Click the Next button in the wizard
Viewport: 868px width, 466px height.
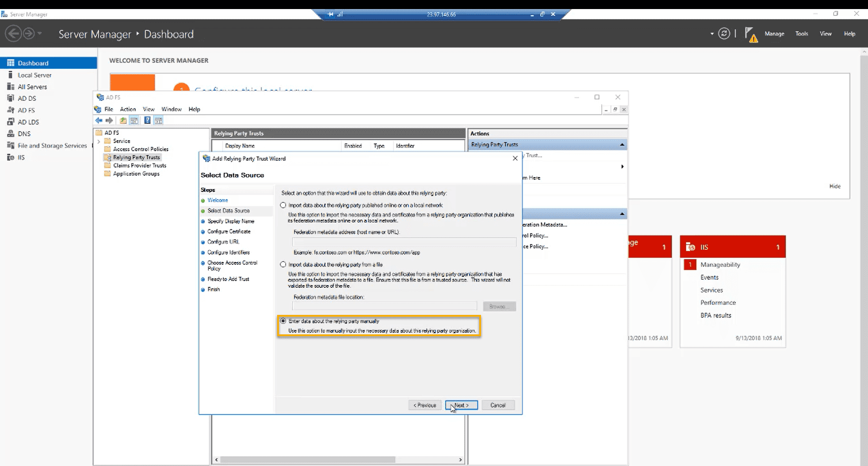pyautogui.click(x=461, y=405)
